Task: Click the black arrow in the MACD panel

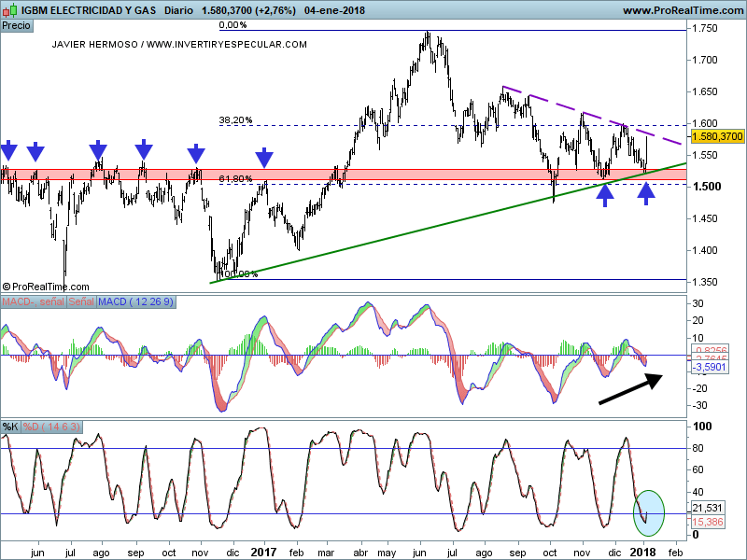Action: [x=630, y=388]
